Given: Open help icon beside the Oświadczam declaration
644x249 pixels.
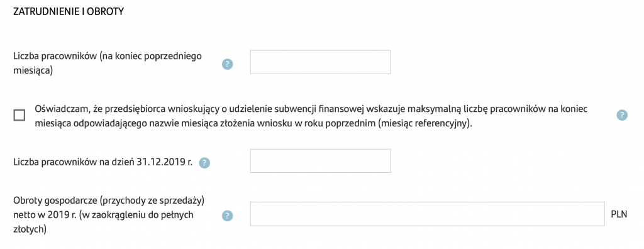Looking at the screenshot, I should click(x=622, y=115).
